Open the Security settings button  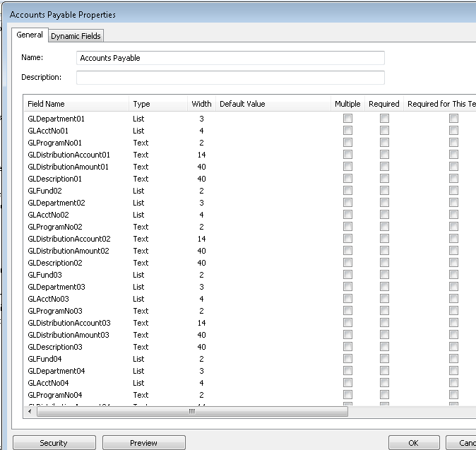point(54,443)
